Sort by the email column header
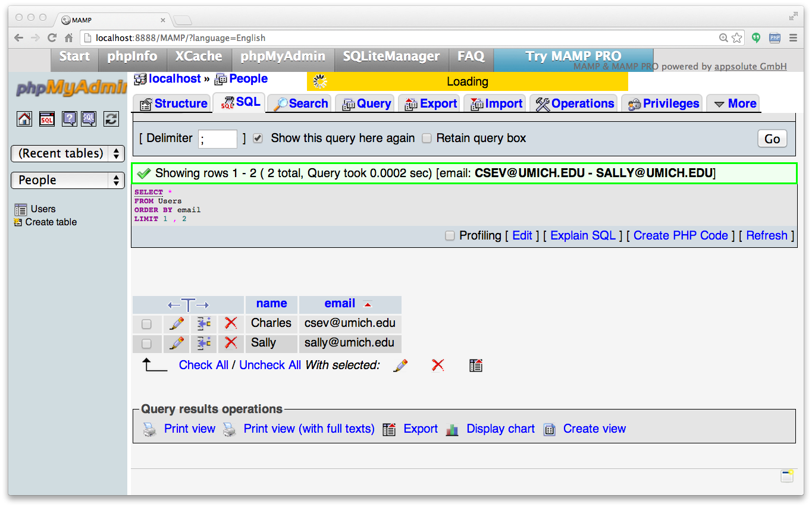Viewport: 812px width, 507px height. point(340,304)
